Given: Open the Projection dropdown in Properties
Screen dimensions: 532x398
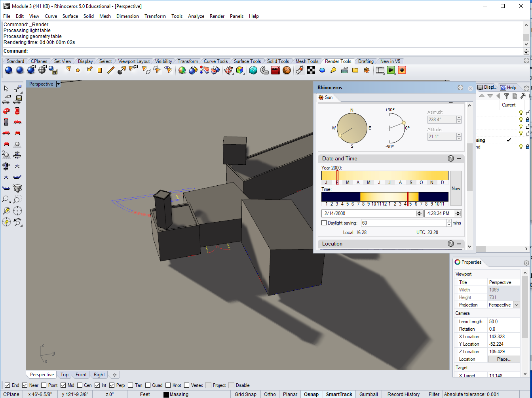Looking at the screenshot, I should coord(516,305).
